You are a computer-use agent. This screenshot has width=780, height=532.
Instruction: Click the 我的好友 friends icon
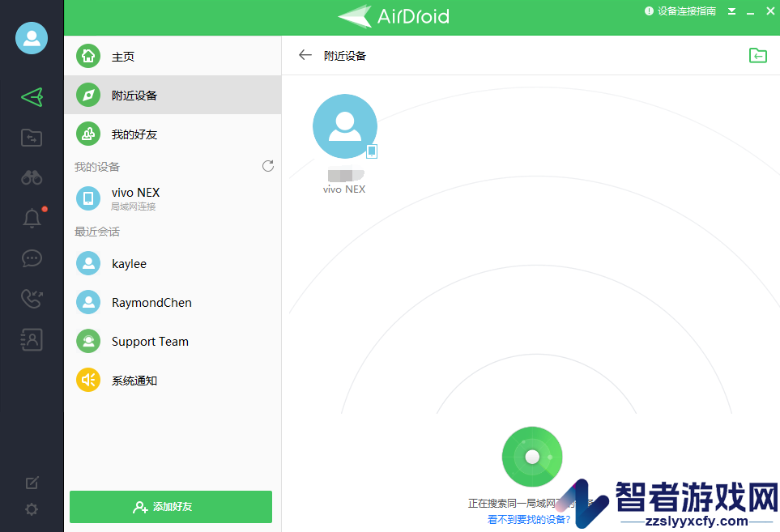point(88,134)
